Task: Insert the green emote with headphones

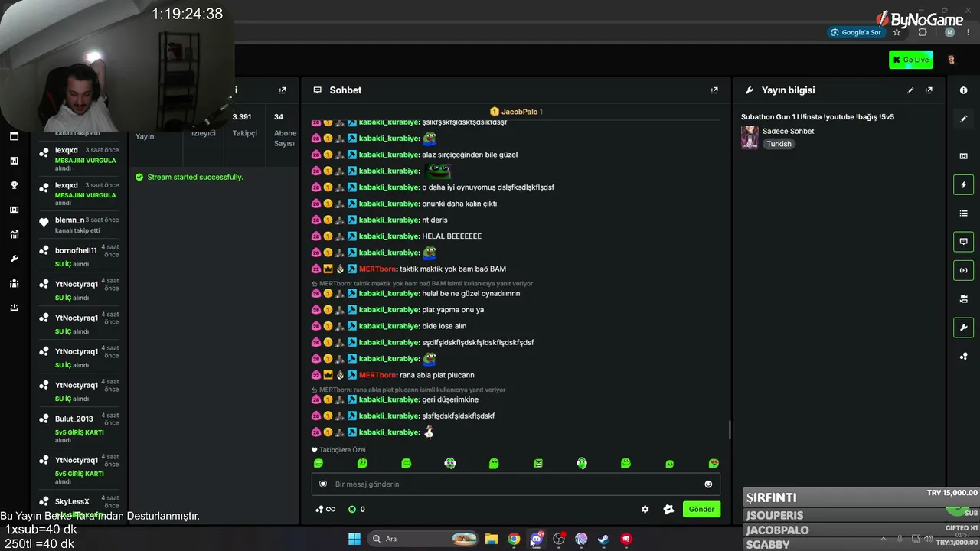Action: pyautogui.click(x=582, y=463)
